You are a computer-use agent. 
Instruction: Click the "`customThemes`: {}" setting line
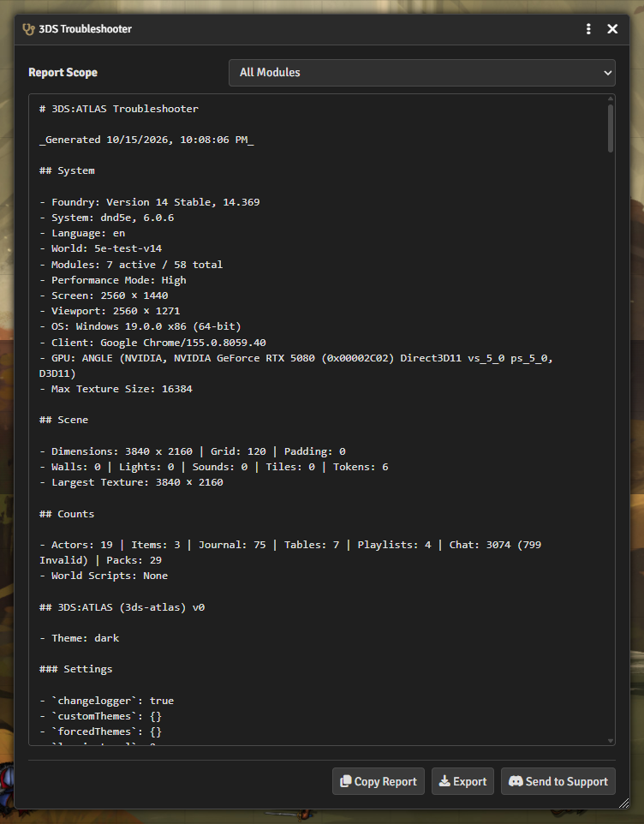click(101, 716)
